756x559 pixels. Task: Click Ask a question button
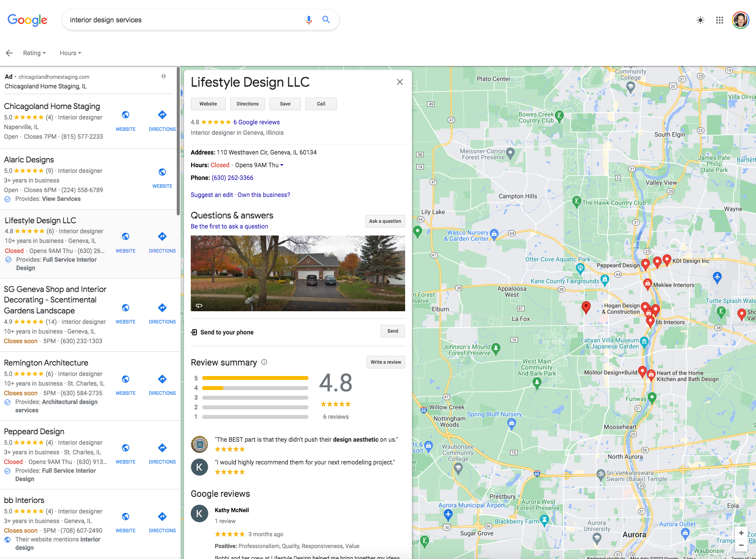[385, 221]
